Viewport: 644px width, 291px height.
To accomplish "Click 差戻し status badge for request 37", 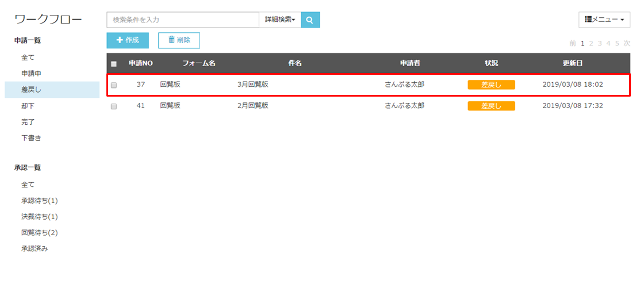I will (x=491, y=85).
